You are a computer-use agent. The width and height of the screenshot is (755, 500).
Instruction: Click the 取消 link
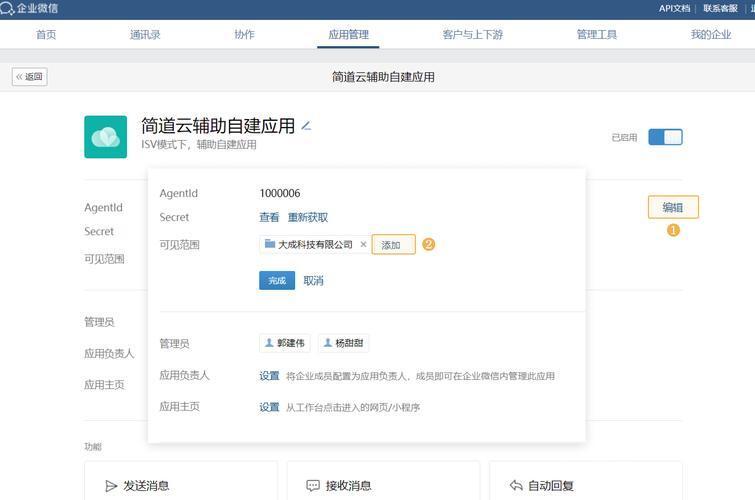point(313,281)
